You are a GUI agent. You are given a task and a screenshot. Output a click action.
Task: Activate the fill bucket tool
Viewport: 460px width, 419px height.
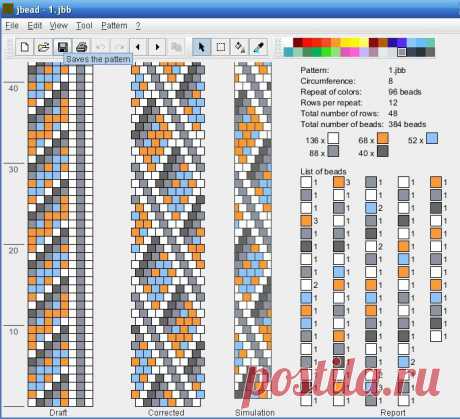tap(239, 47)
